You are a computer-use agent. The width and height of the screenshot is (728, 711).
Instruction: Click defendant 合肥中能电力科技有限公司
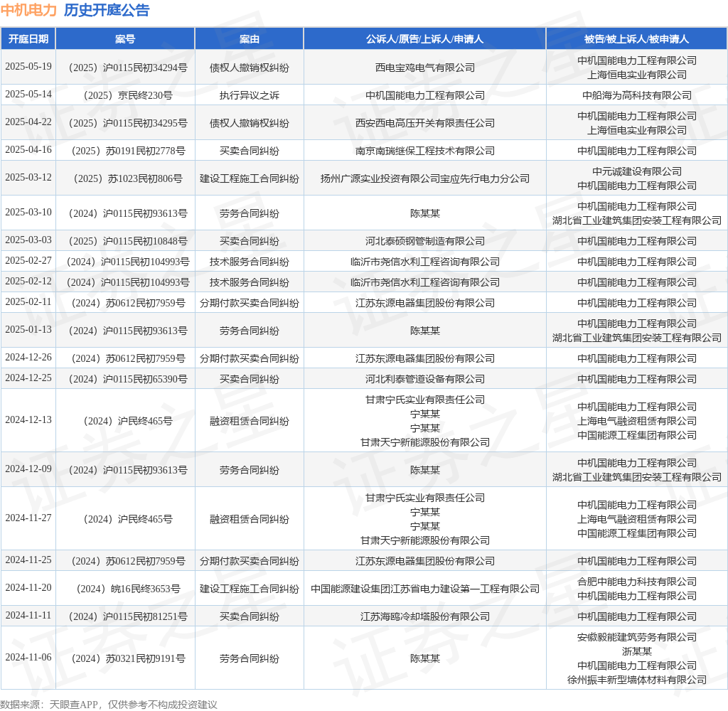tap(636, 582)
